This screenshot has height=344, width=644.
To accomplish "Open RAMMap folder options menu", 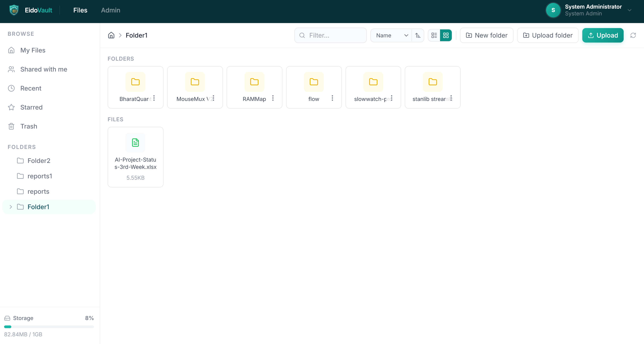I will [x=273, y=98].
